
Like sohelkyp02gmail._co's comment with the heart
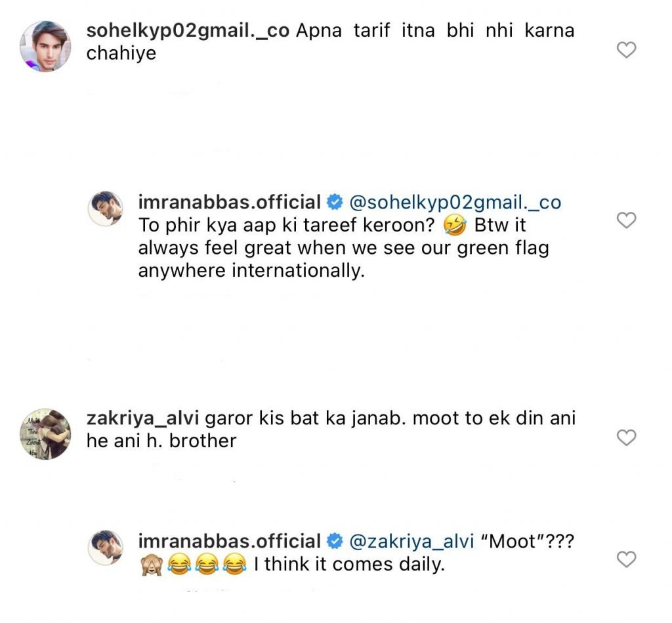(627, 49)
